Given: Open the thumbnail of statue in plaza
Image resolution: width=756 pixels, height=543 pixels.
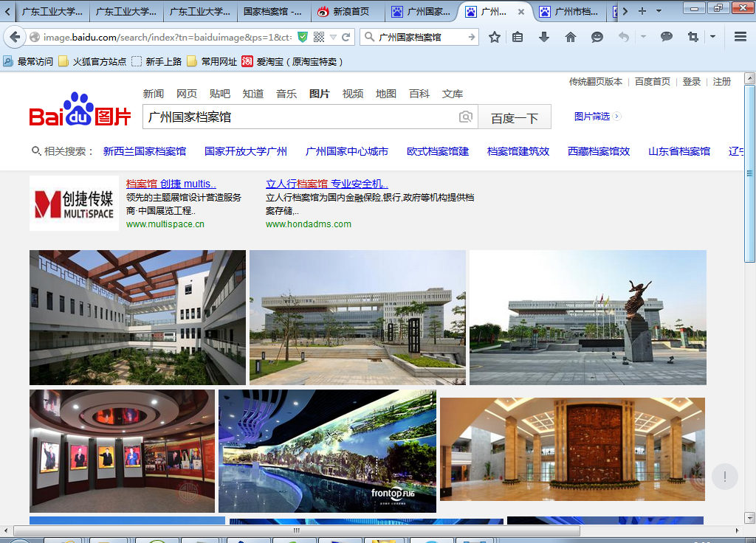Looking at the screenshot, I should (588, 317).
